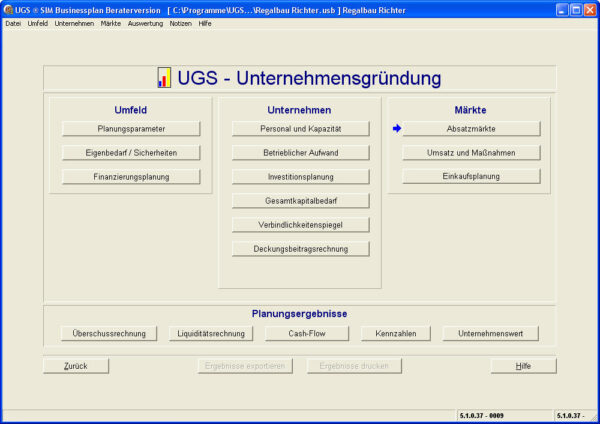Viewport: 600px width, 424px height.
Task: Minimize the UGS window
Action: coord(562,10)
